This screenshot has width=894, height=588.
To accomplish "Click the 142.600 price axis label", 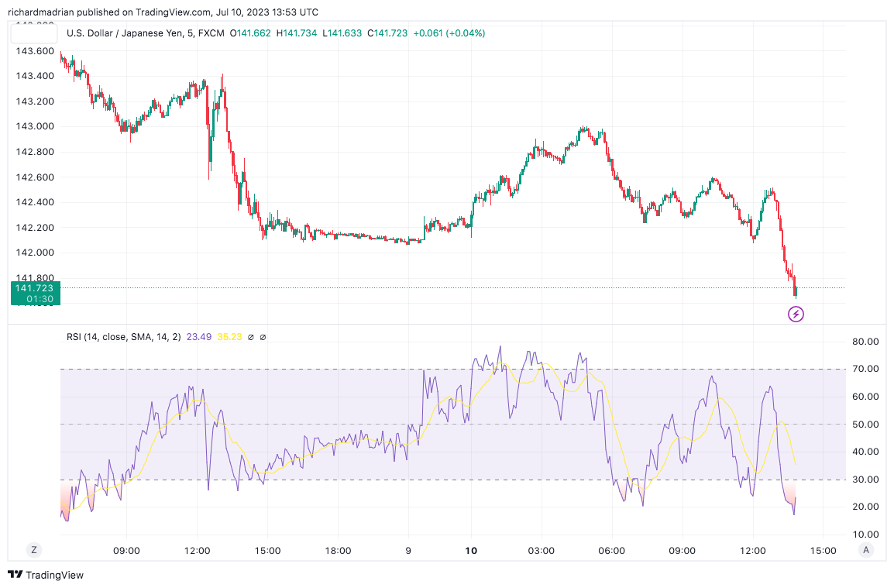I will 36,177.
